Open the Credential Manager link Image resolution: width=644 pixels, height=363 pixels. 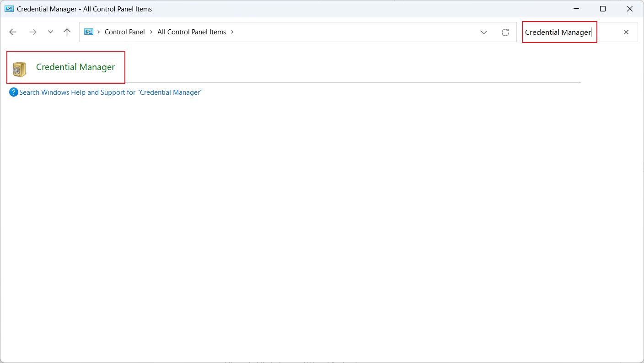pos(75,67)
